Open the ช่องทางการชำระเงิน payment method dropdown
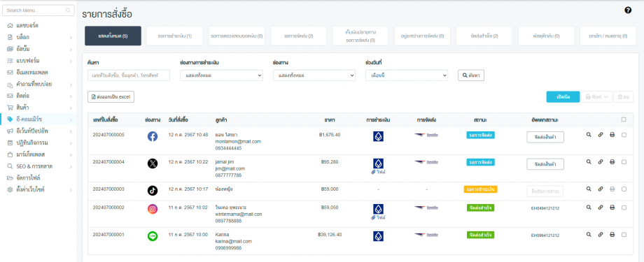The image size is (644, 262). 221,75
